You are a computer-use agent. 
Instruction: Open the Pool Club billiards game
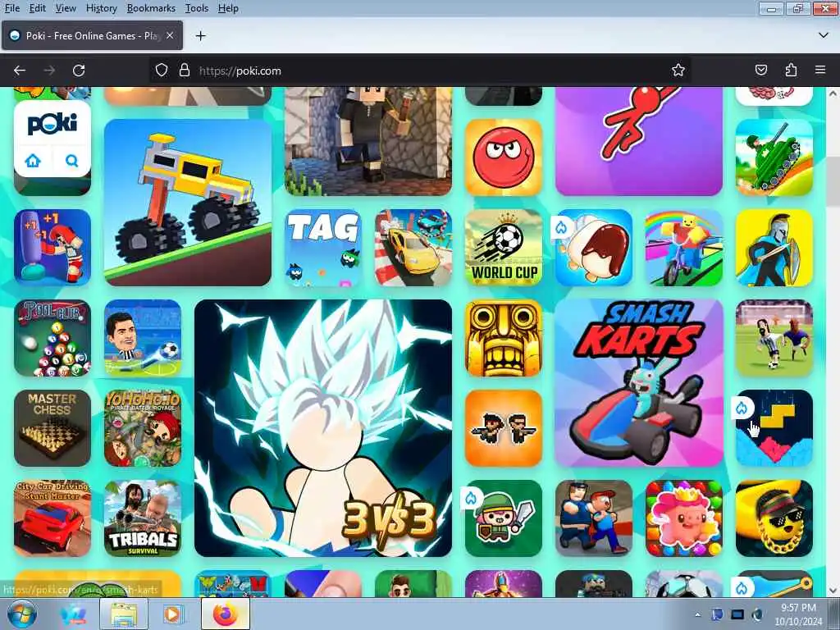(x=52, y=337)
